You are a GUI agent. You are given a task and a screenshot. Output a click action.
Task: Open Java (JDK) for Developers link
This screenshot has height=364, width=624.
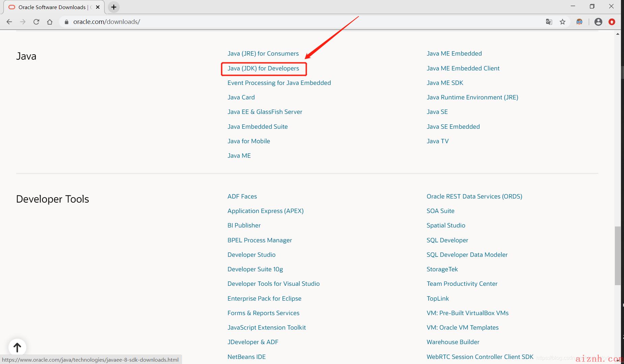tap(263, 68)
